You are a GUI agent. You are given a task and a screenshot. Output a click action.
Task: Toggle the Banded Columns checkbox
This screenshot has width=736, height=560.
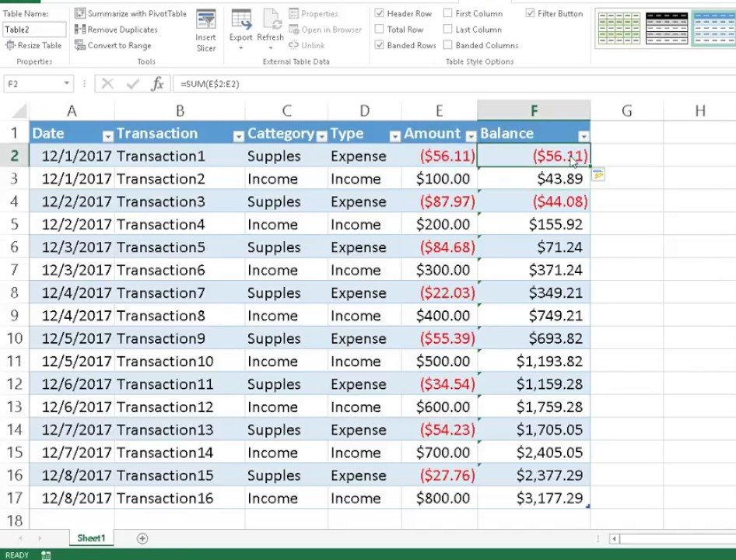click(x=448, y=46)
